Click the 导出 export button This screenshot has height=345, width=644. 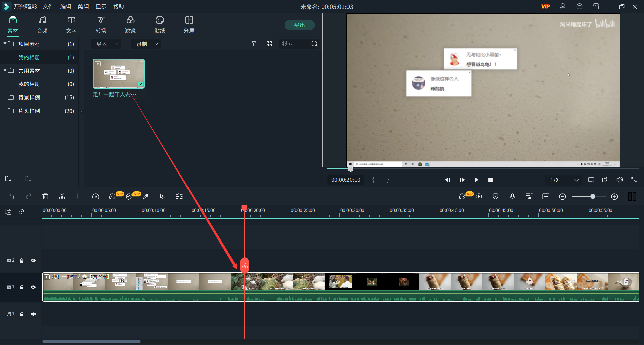coord(300,25)
